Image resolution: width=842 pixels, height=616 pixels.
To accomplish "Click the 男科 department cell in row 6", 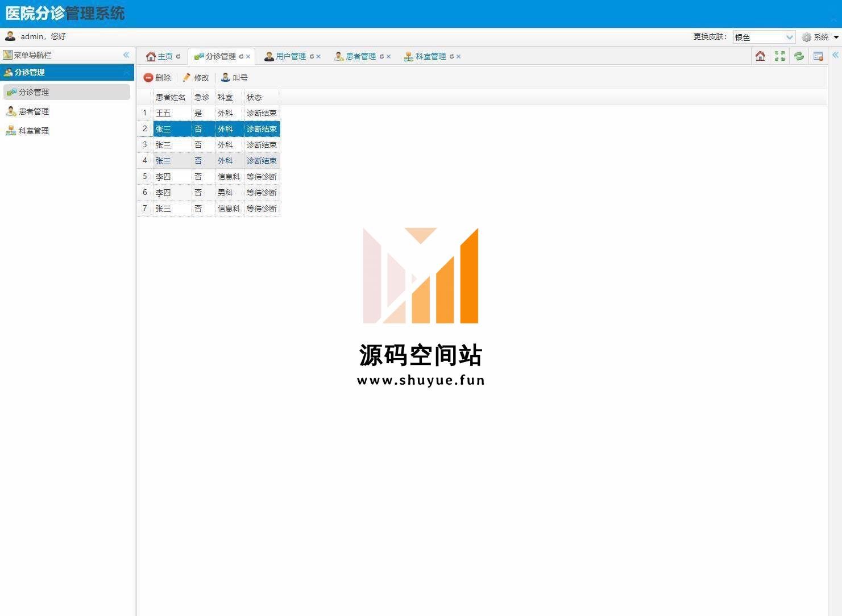I will coord(230,193).
